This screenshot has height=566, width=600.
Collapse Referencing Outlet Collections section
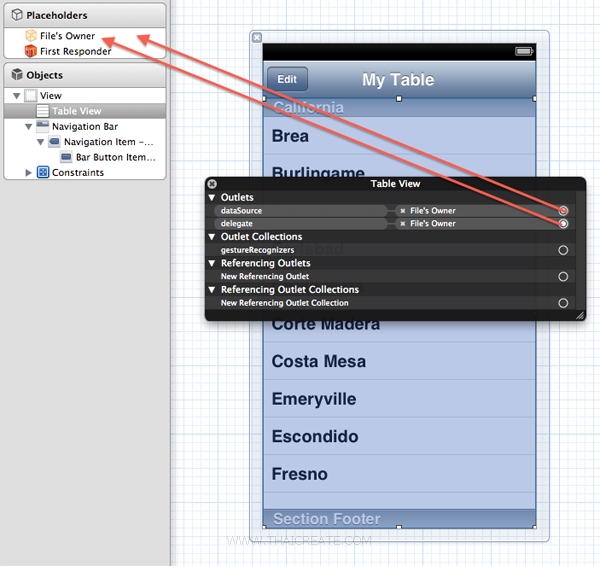[212, 290]
